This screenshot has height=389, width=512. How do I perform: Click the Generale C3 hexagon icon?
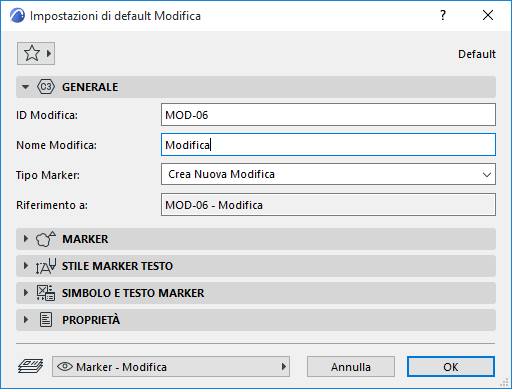tap(46, 87)
